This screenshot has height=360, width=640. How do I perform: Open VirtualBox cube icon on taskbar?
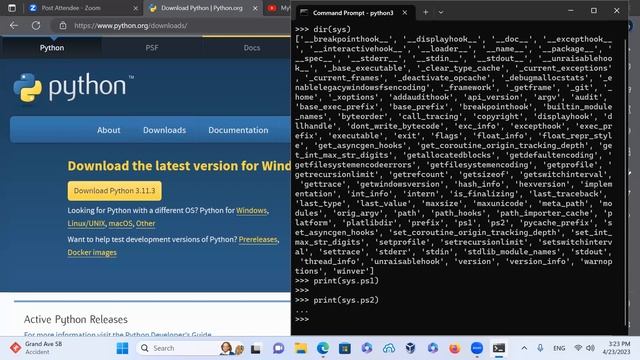pyautogui.click(x=411, y=348)
